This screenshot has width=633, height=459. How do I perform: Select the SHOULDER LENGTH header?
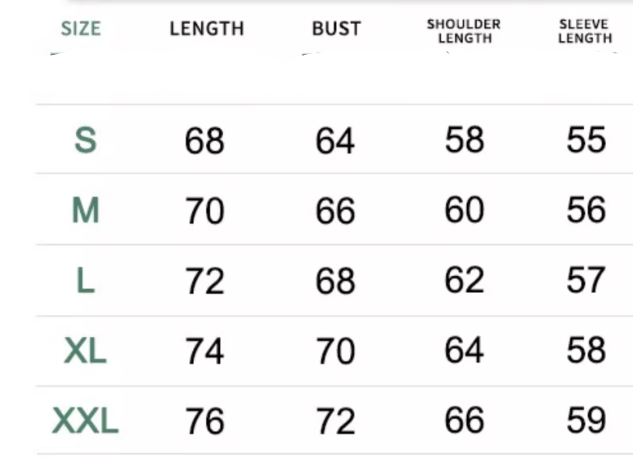coord(464,31)
